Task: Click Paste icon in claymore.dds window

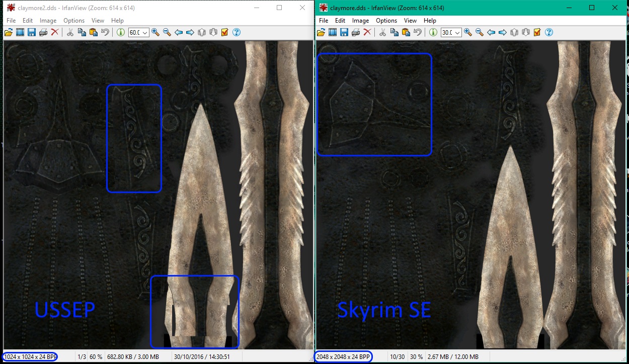Action: pyautogui.click(x=406, y=32)
